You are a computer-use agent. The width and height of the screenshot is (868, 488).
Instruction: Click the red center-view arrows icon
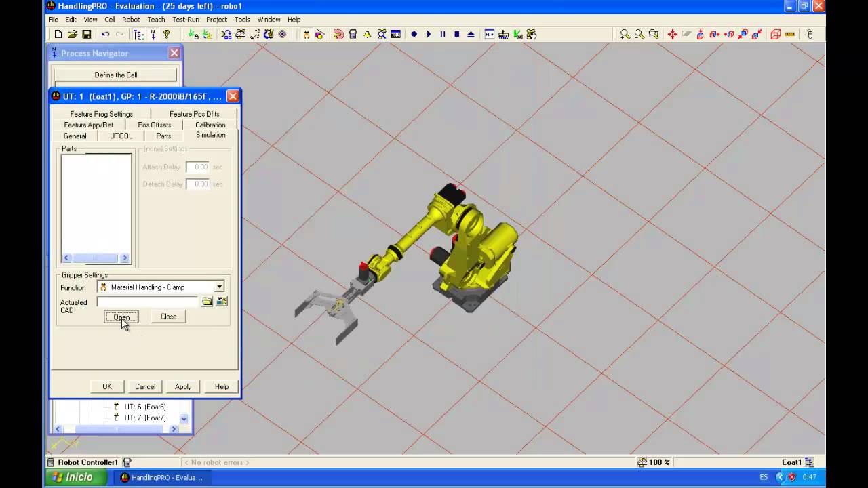[673, 34]
